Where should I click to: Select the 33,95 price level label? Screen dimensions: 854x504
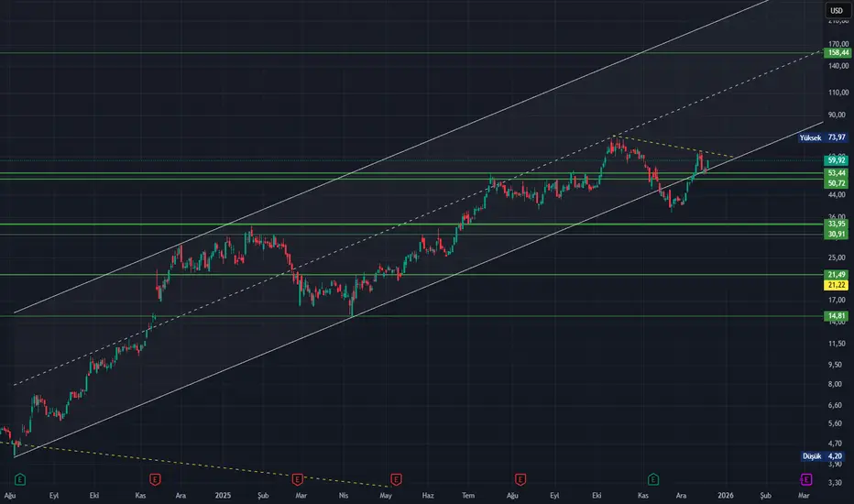point(836,224)
